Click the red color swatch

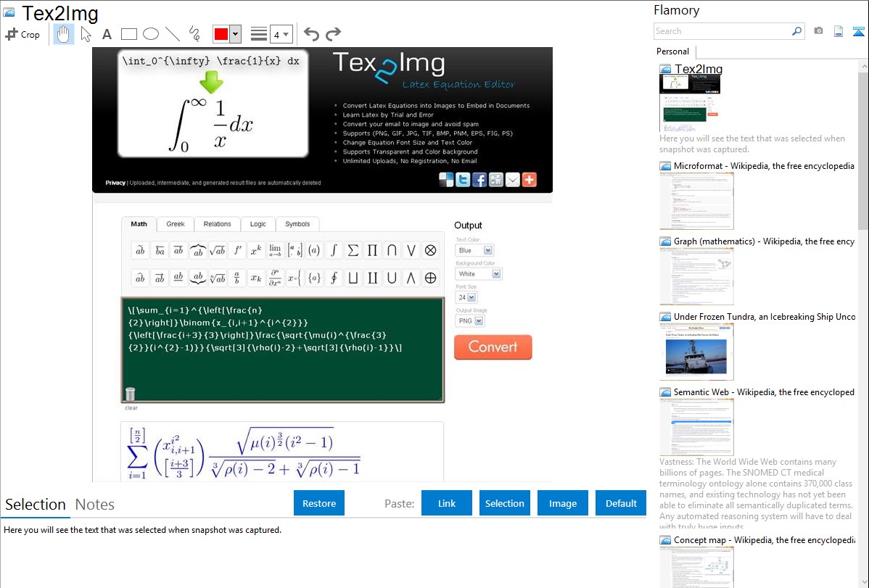(x=221, y=34)
